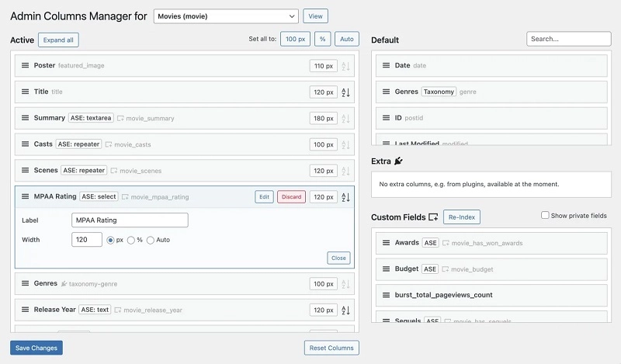Enable Show private fields checkbox
The image size is (621, 364).
(545, 215)
